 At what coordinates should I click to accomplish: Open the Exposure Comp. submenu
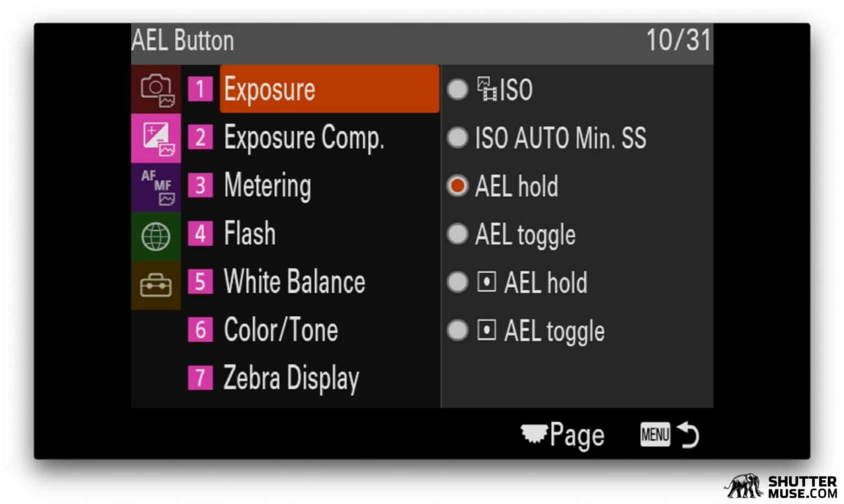tap(305, 137)
